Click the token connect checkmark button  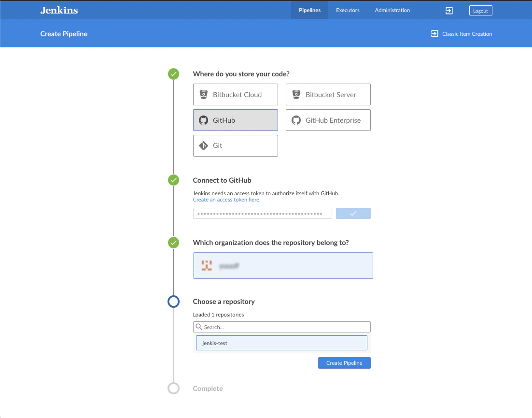click(x=353, y=213)
